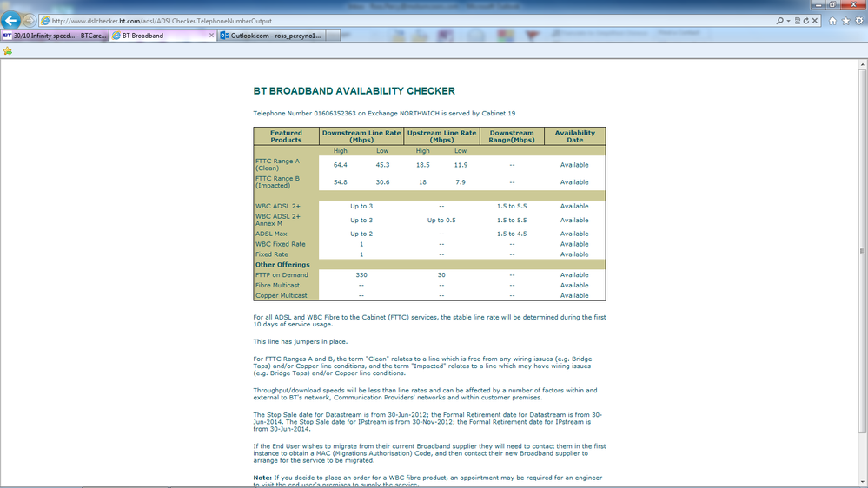868x488 pixels.
Task: Click the IE page icon in address bar
Action: (x=45, y=21)
